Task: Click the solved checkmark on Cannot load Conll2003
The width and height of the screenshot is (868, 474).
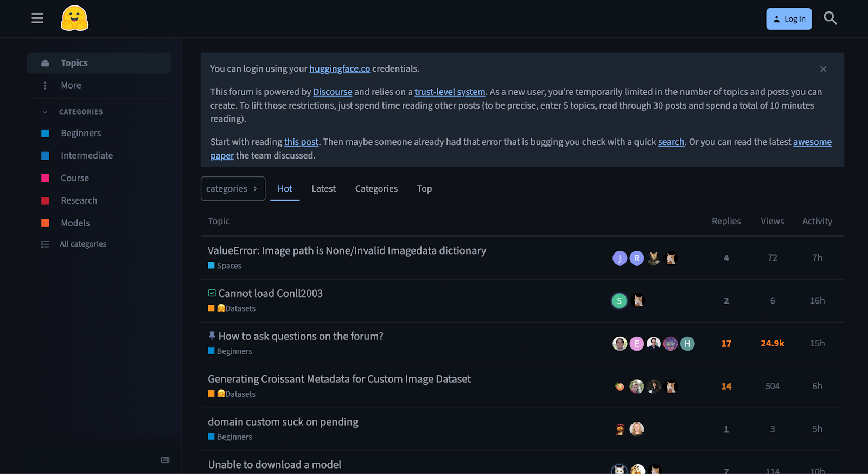Action: (211, 293)
